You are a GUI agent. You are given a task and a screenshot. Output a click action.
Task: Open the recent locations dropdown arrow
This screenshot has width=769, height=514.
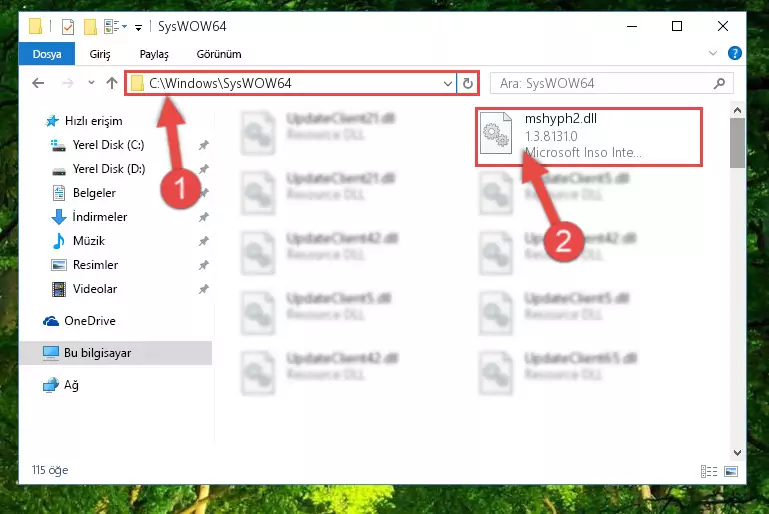pyautogui.click(x=91, y=83)
